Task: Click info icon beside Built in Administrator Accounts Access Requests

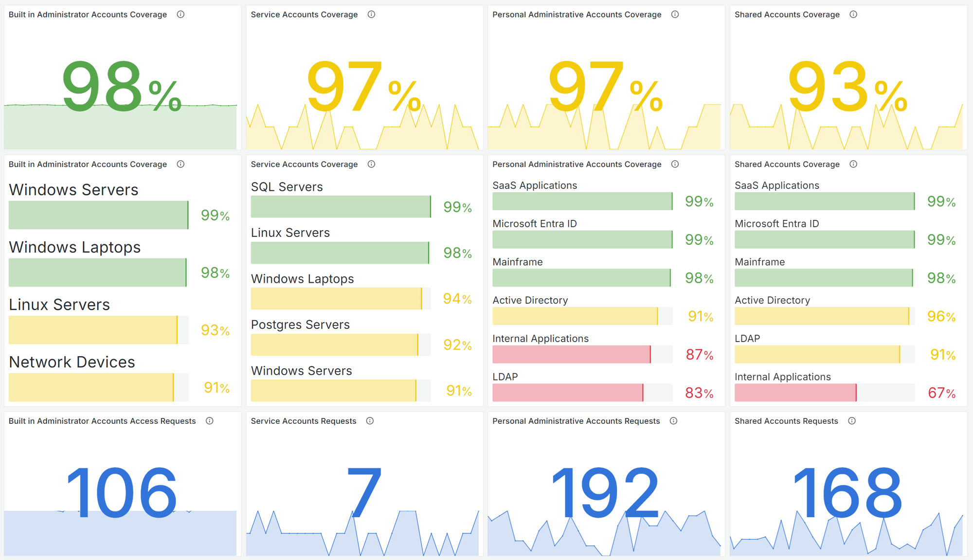Action: click(210, 421)
